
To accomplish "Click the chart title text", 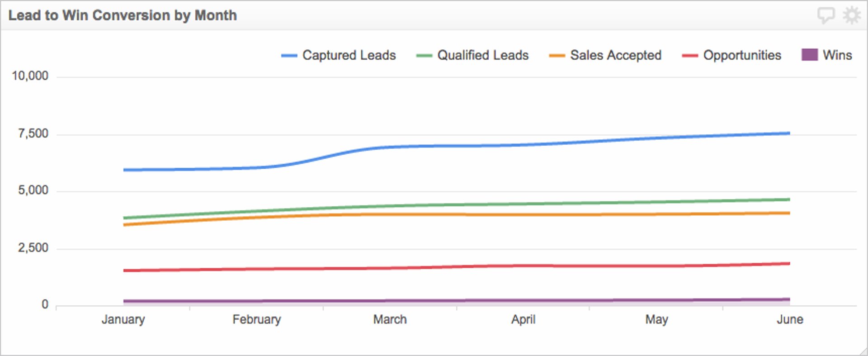I will click(123, 15).
